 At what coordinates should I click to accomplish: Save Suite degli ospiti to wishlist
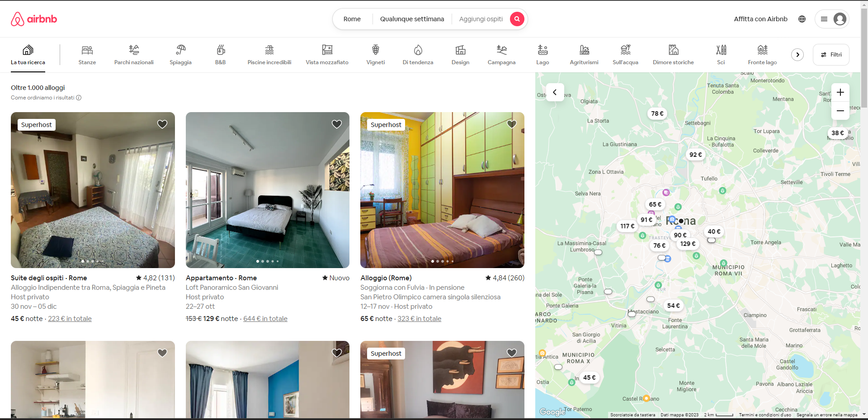point(162,124)
